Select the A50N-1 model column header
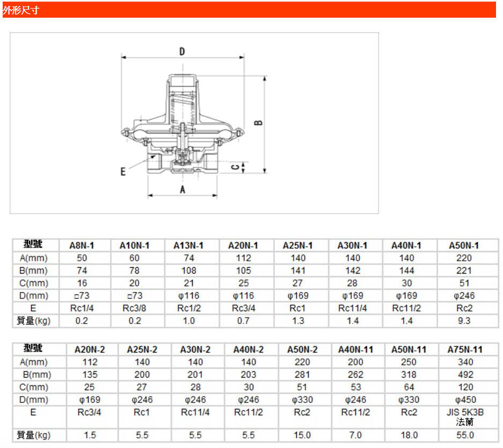Viewport: 503px width, 448px height. (x=464, y=245)
